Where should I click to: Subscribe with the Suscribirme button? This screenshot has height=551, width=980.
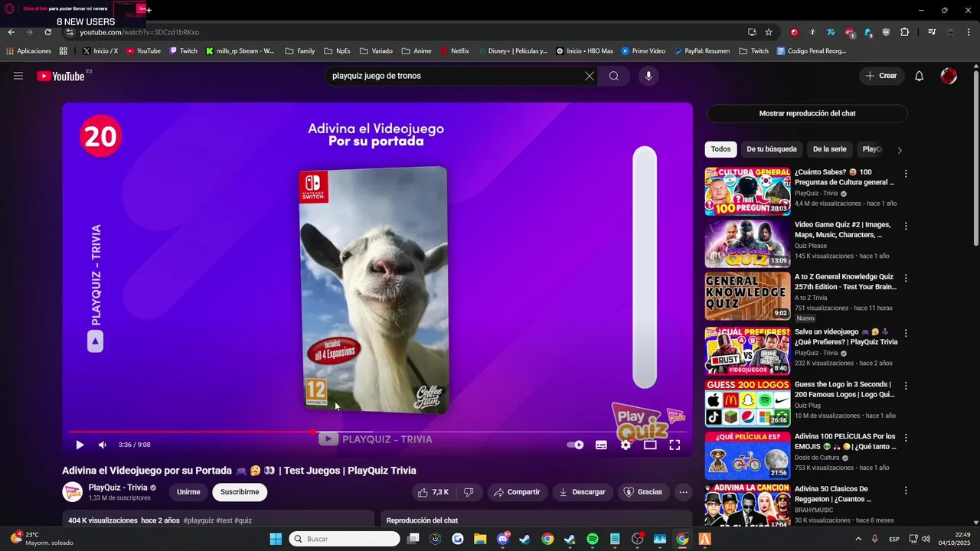(x=240, y=492)
